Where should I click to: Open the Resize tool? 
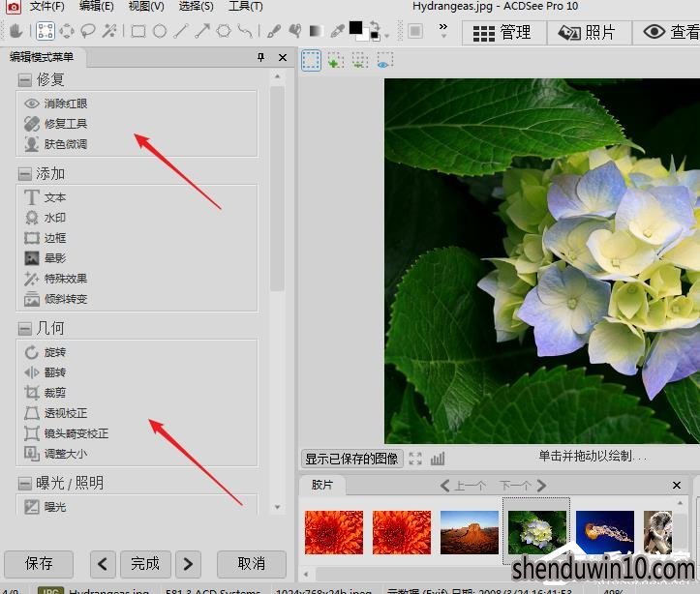pyautogui.click(x=56, y=454)
